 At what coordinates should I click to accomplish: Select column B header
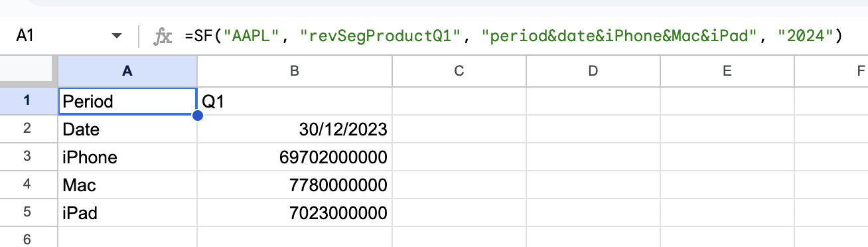click(295, 71)
